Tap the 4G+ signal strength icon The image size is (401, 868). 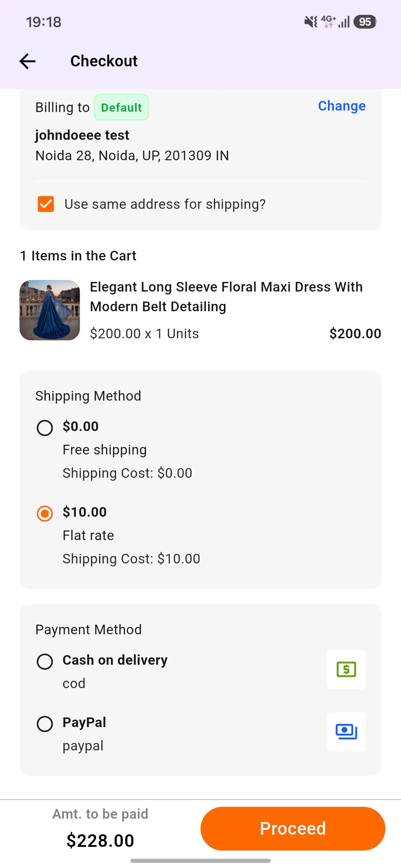[x=336, y=22]
